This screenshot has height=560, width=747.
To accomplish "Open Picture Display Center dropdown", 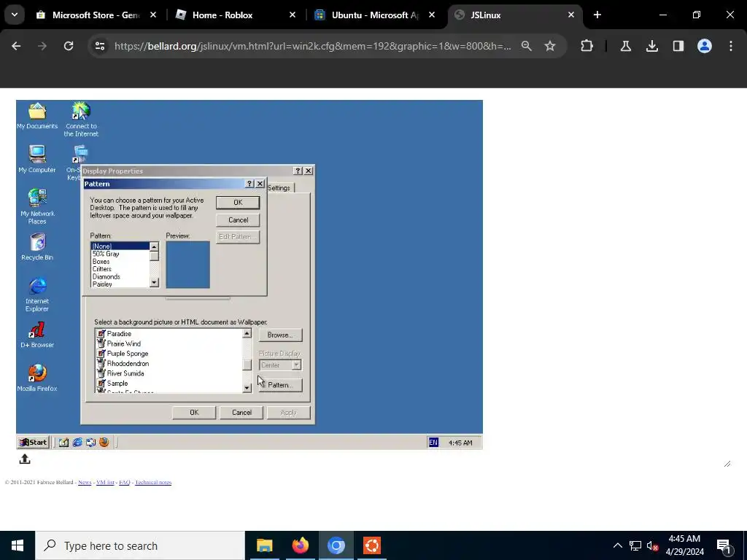I will [x=296, y=365].
